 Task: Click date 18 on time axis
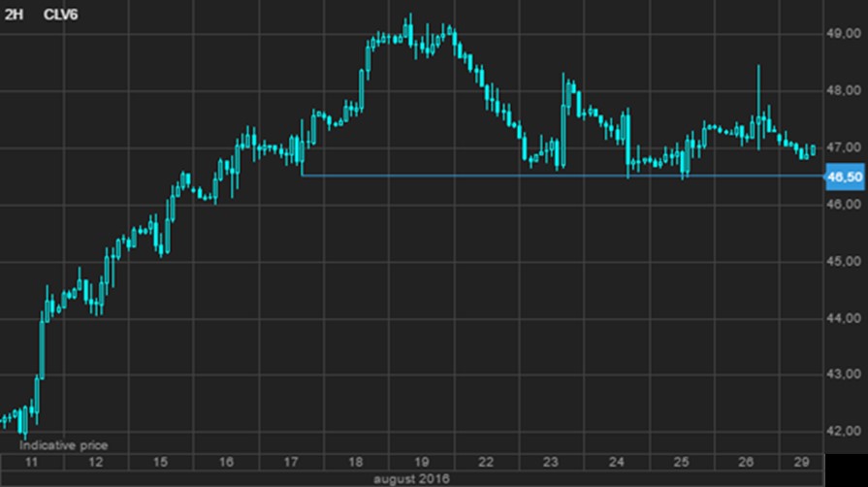(356, 462)
